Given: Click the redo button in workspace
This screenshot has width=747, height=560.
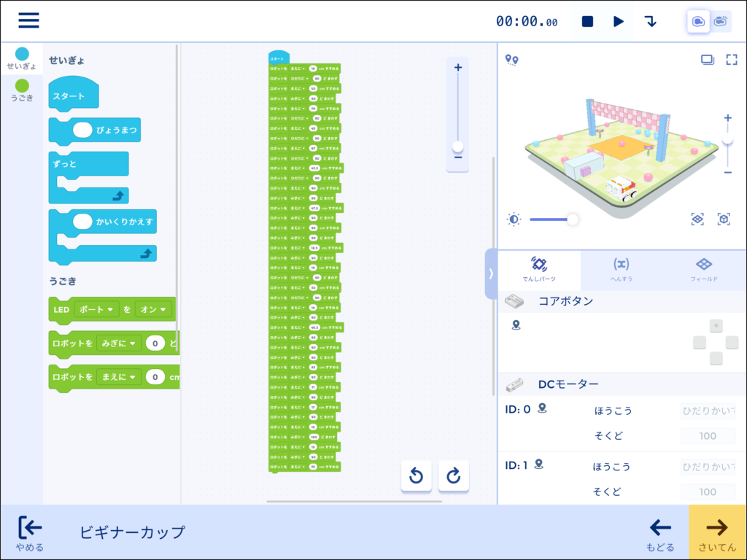Looking at the screenshot, I should tap(453, 476).
